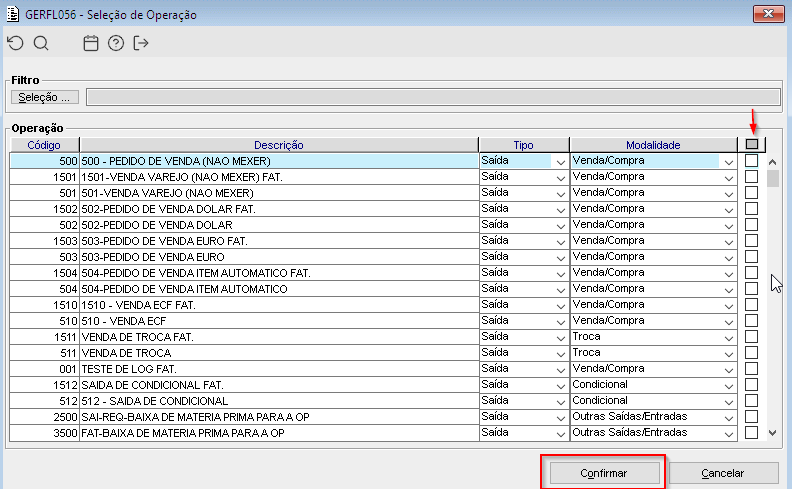Open the help question mark icon
Viewport: 792px width, 489px height.
pyautogui.click(x=116, y=43)
